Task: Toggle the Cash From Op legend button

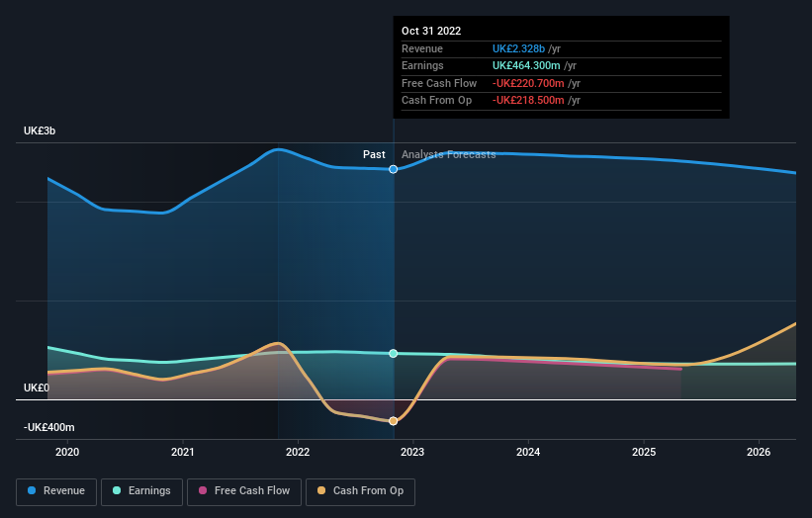Action: 360,491
